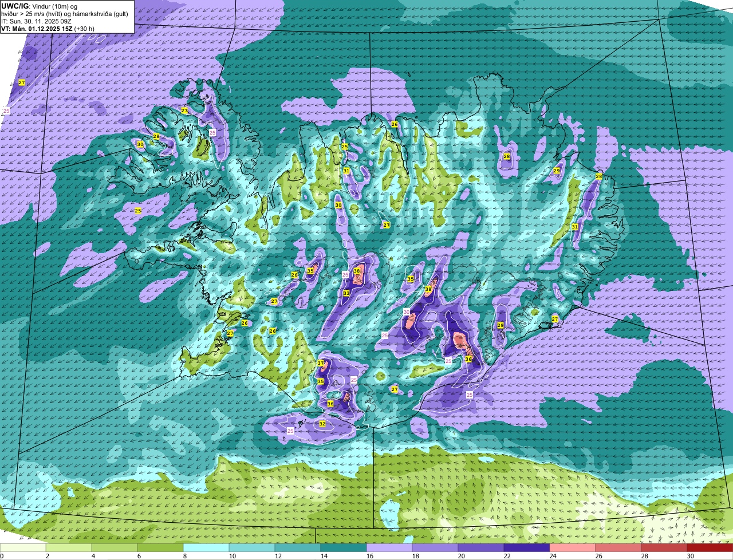The image size is (733, 560).
Task: Click the dark red legend swatch above 30
Action: [710, 548]
